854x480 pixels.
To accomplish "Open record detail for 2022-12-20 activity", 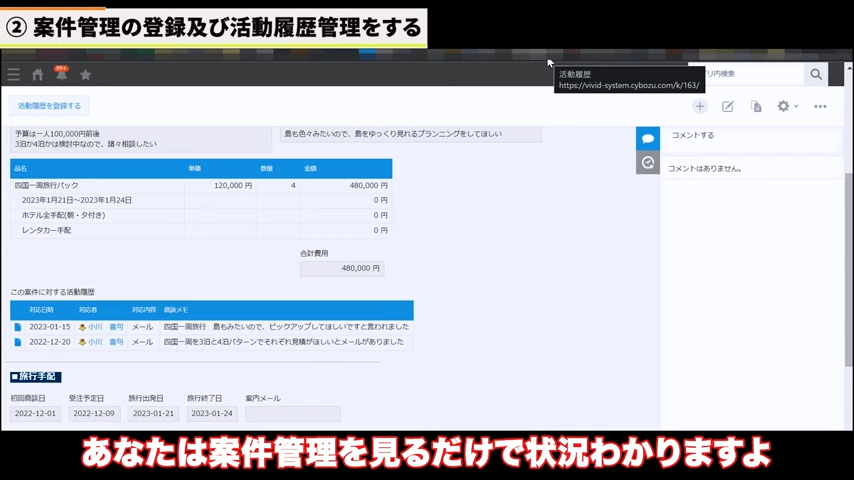I will pos(17,342).
